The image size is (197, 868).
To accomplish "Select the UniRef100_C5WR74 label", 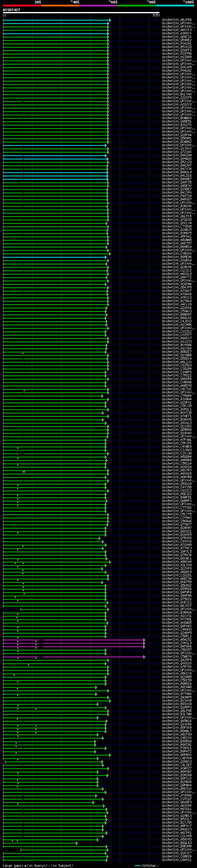I will pyautogui.click(x=177, y=656).
